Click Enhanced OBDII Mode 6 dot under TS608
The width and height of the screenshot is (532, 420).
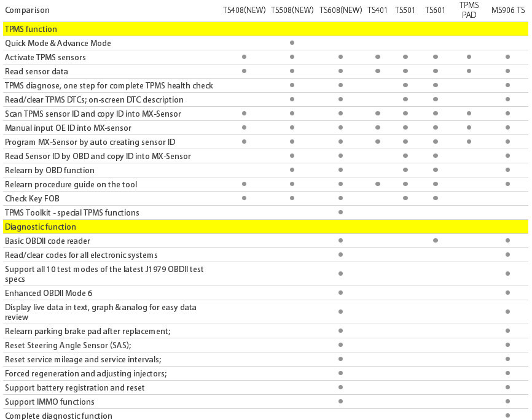point(341,292)
